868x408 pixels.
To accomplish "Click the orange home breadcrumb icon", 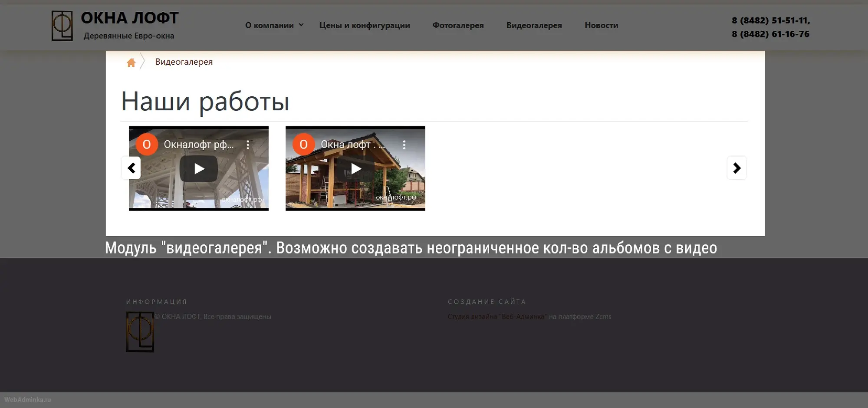I will [x=131, y=63].
